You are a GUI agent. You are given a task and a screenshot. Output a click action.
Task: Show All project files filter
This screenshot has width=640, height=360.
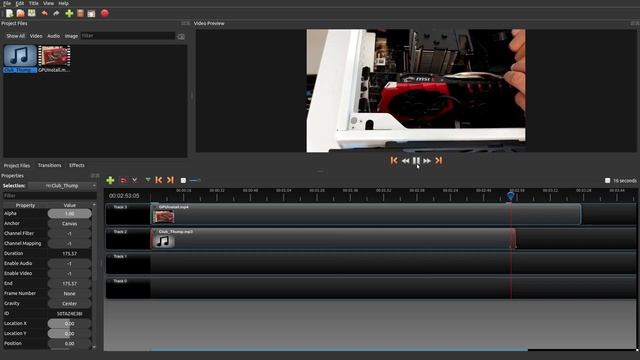point(16,36)
